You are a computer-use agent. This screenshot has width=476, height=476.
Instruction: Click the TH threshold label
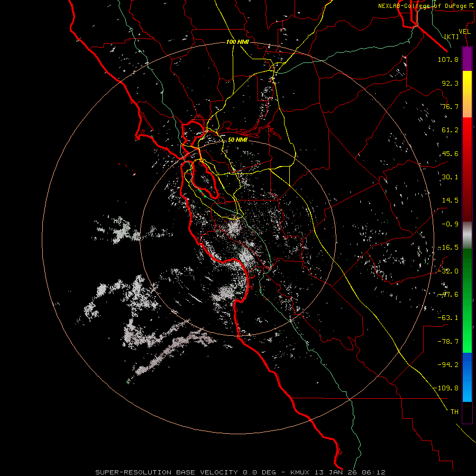454,412
